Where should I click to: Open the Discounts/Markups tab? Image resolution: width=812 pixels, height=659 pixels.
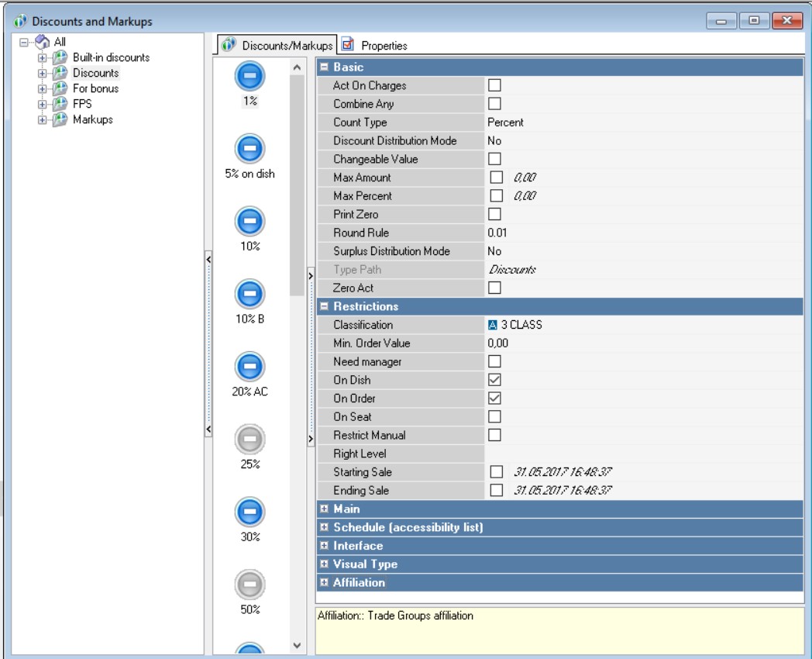277,46
